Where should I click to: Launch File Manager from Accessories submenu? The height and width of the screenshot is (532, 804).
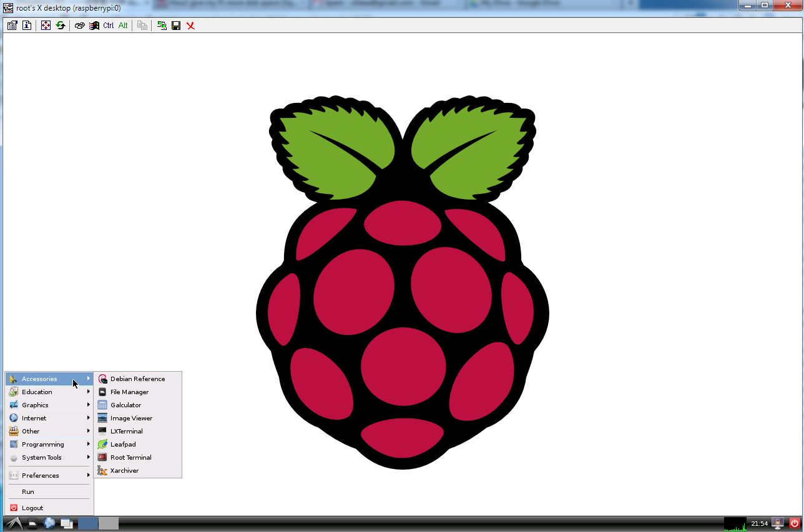(x=138, y=392)
